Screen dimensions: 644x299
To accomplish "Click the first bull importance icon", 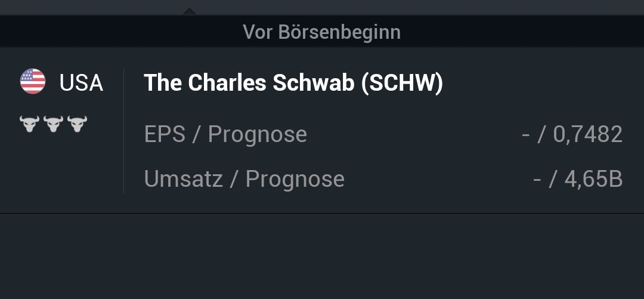I will click(29, 124).
